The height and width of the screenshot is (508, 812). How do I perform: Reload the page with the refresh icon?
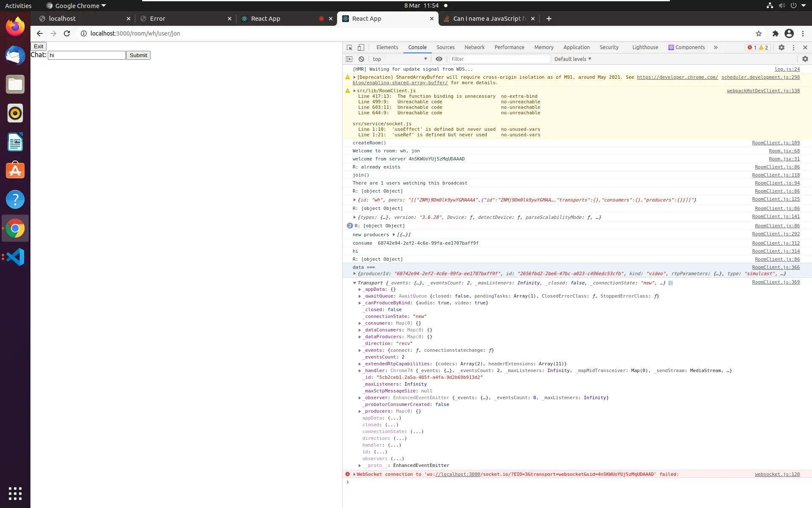click(67, 33)
